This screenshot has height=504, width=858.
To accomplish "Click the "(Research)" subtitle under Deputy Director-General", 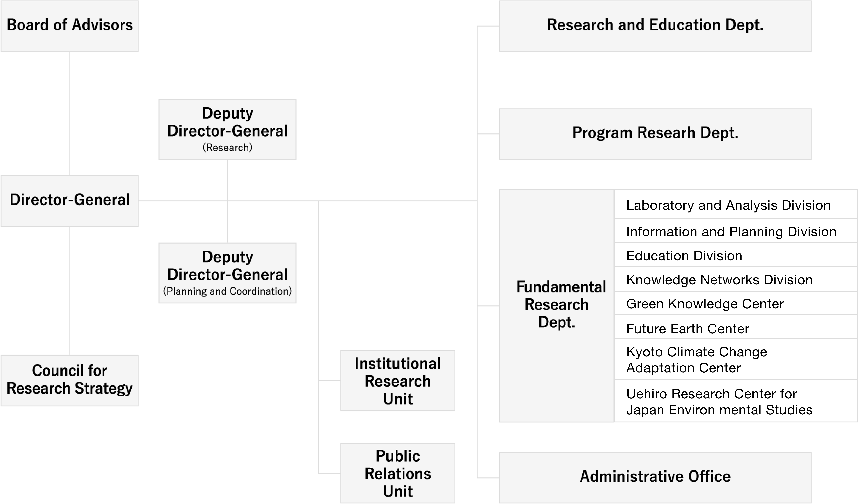I will pyautogui.click(x=227, y=148).
